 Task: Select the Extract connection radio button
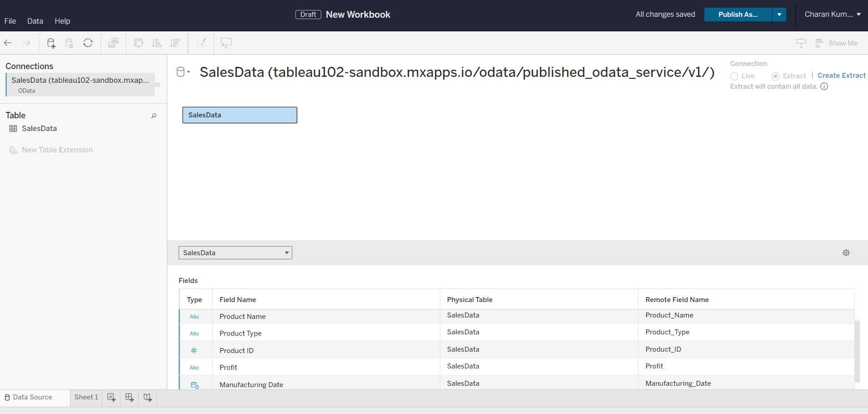tap(776, 76)
